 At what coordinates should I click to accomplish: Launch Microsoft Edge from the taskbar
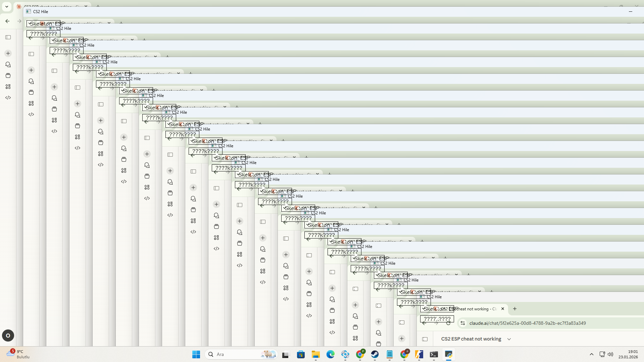331,354
